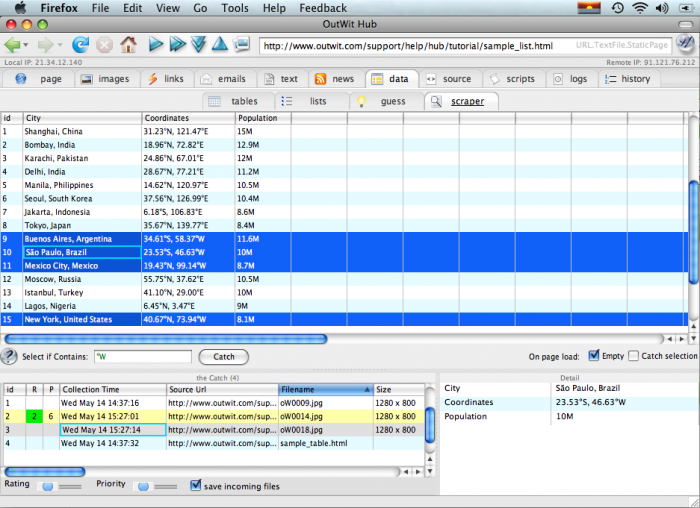This screenshot has width=700, height=508.
Task: Click the upward triangle icon in toolbar
Action: point(220,44)
